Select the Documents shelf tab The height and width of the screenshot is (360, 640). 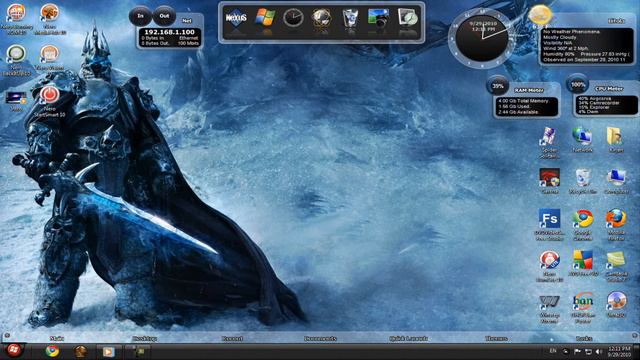320,338
